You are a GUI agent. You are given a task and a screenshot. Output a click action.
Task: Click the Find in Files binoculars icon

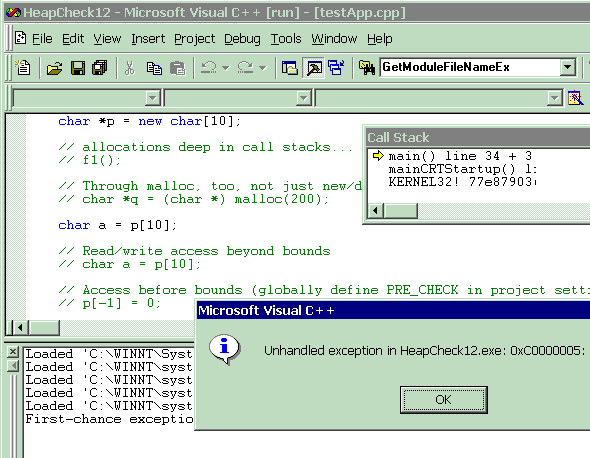tap(366, 68)
